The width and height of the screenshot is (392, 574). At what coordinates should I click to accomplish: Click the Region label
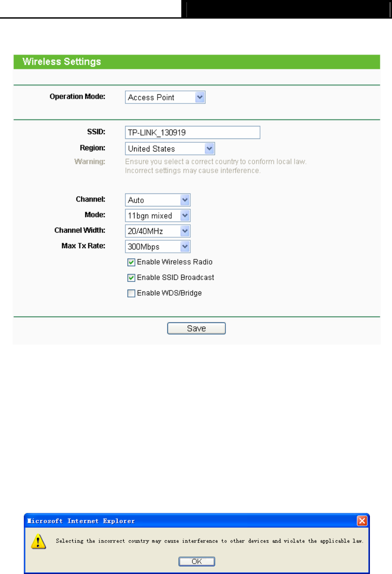pyautogui.click(x=93, y=148)
